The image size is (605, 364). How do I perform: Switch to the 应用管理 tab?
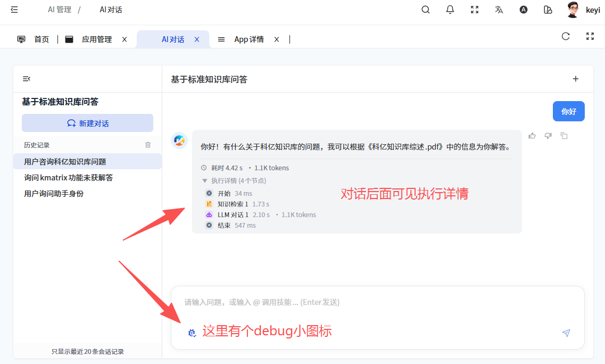tap(96, 39)
